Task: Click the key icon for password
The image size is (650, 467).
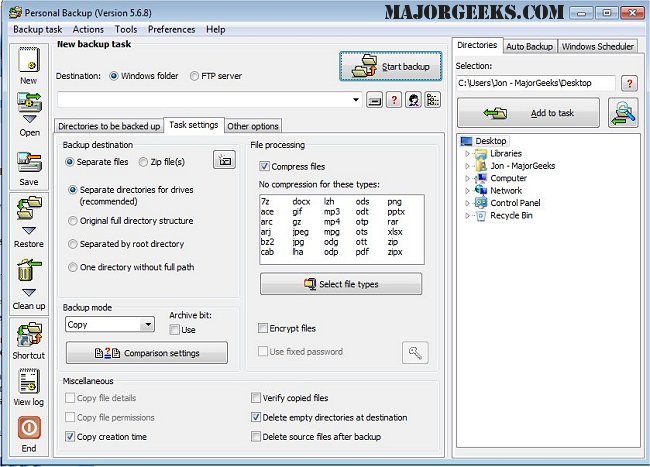Action: [415, 353]
